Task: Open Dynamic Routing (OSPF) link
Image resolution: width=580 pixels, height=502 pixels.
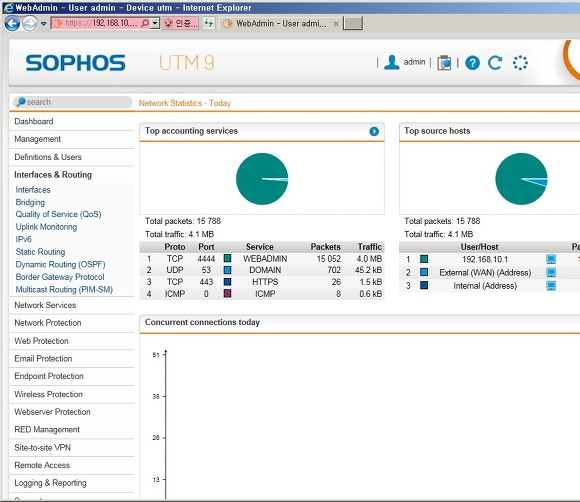Action: (x=60, y=265)
